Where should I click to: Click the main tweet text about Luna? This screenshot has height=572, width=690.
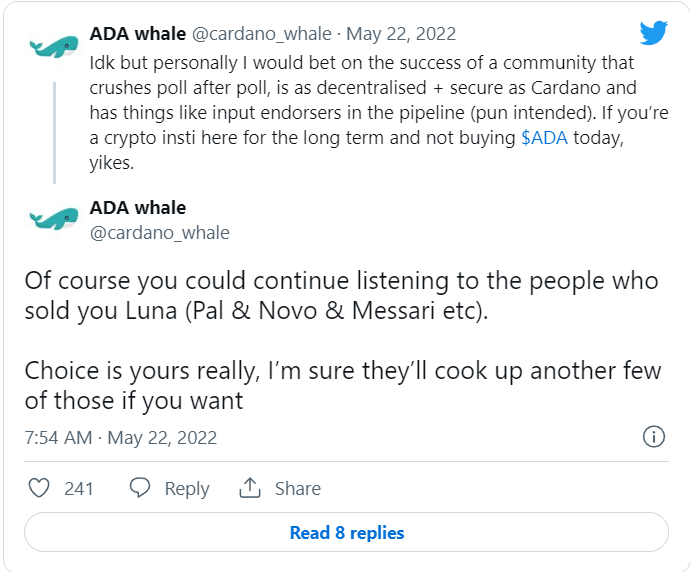[343, 340]
